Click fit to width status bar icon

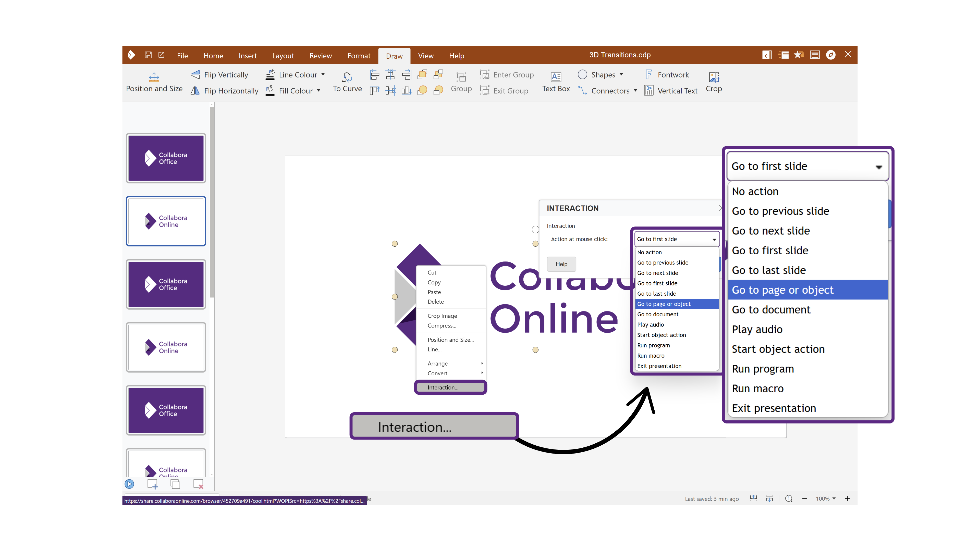coord(753,498)
